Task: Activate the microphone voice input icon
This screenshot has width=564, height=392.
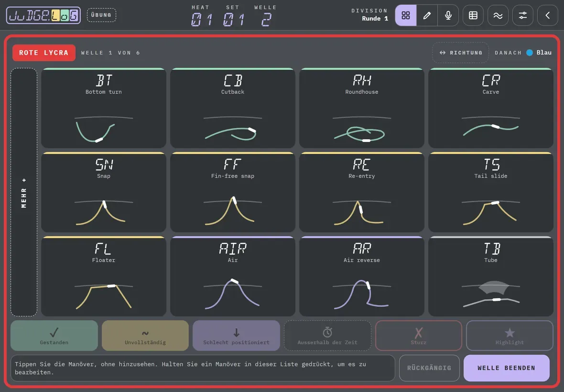Action: pos(448,15)
